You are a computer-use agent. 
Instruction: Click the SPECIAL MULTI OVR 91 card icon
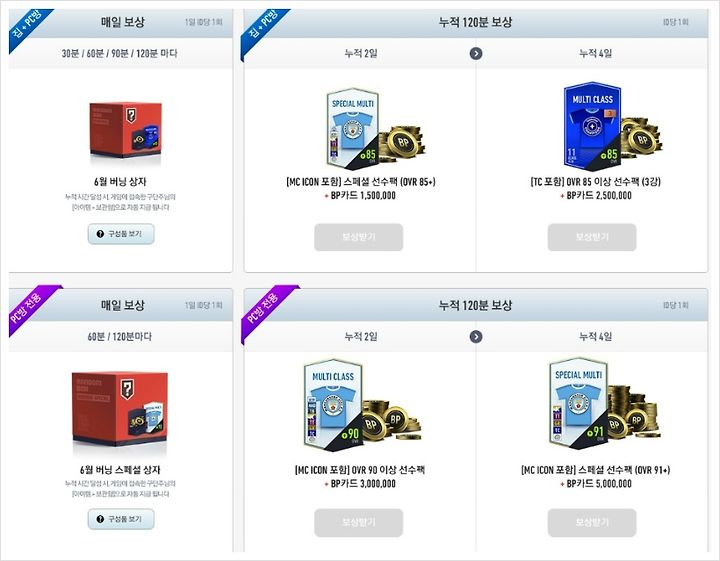(578, 404)
